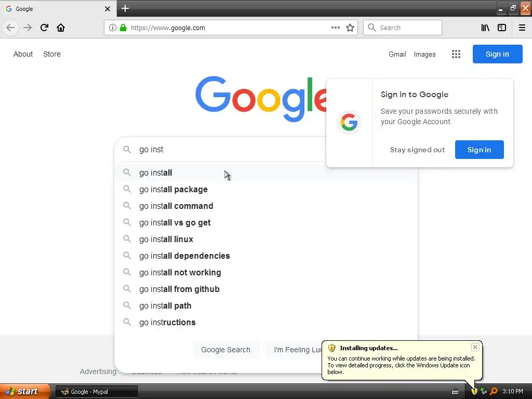Choose suggestion go install not working
The image size is (532, 399).
pyautogui.click(x=266, y=272)
